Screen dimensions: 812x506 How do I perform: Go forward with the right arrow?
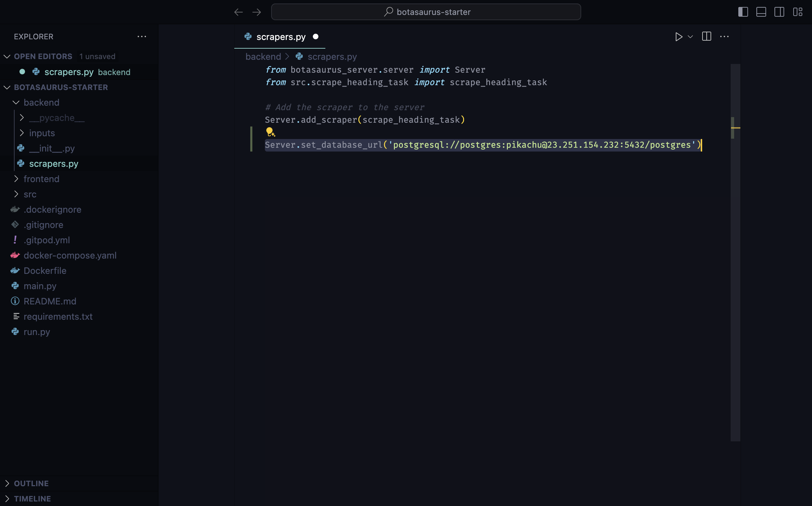257,12
